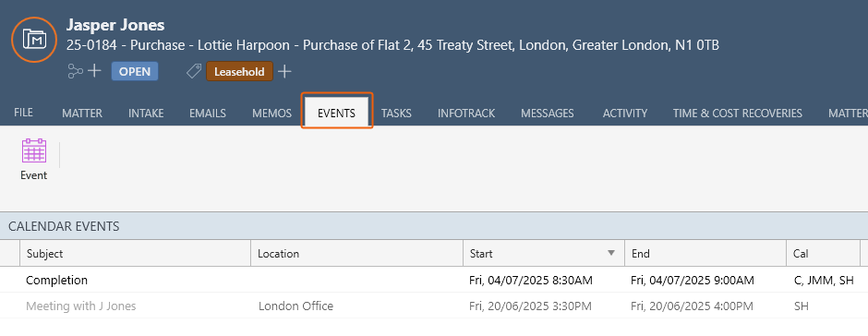Open the EMAILS tab
Screen dimensions: 868x336
[208, 114]
